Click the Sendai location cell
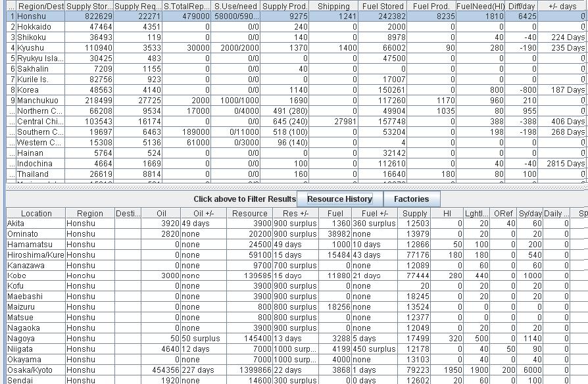The image size is (588, 384). point(36,379)
